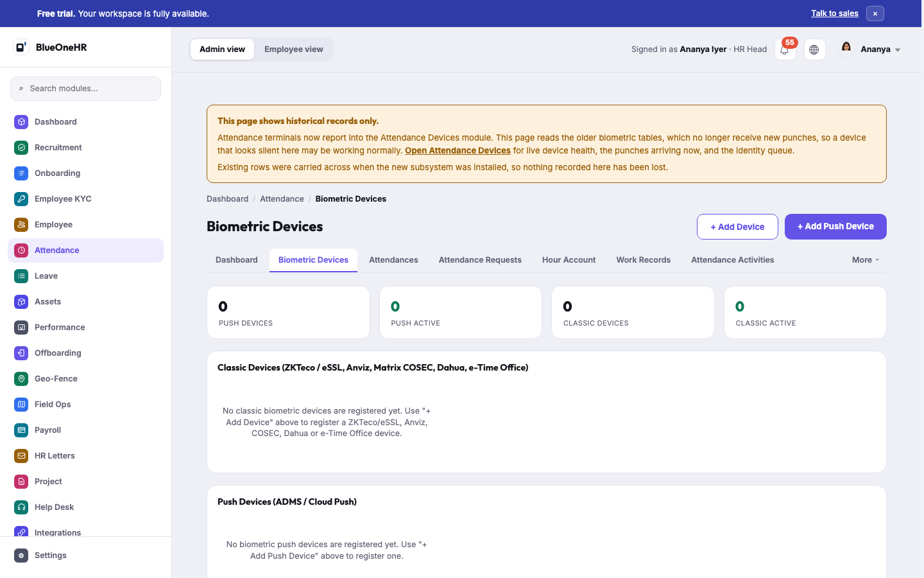Click the Push Devices count card
The height and width of the screenshot is (578, 924).
288,313
